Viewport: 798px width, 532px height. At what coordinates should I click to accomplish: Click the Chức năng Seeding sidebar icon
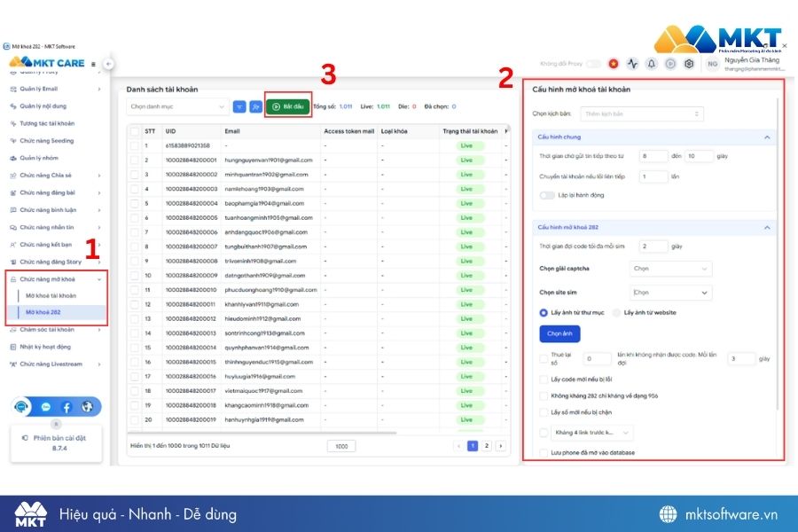click(13, 140)
